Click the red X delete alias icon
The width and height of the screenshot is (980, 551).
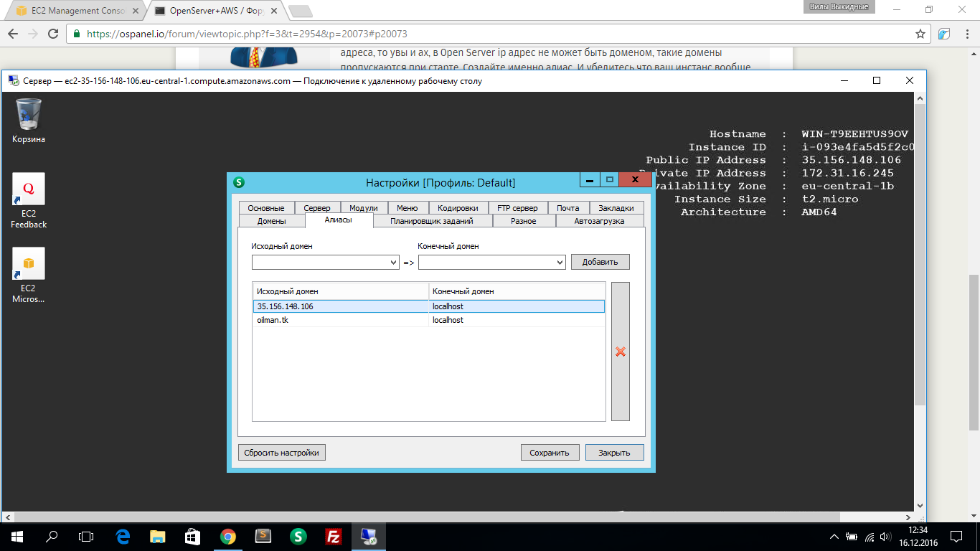621,352
